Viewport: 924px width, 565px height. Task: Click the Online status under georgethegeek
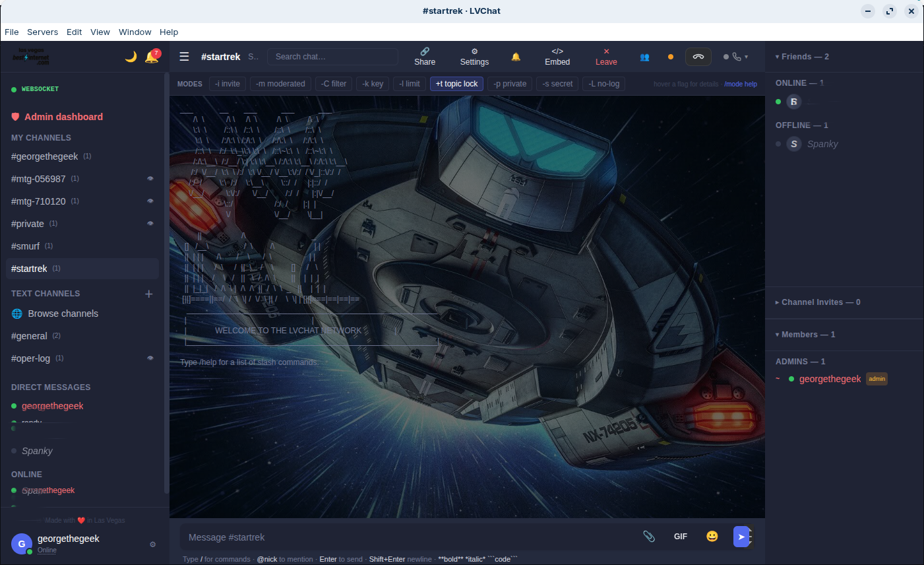point(47,550)
